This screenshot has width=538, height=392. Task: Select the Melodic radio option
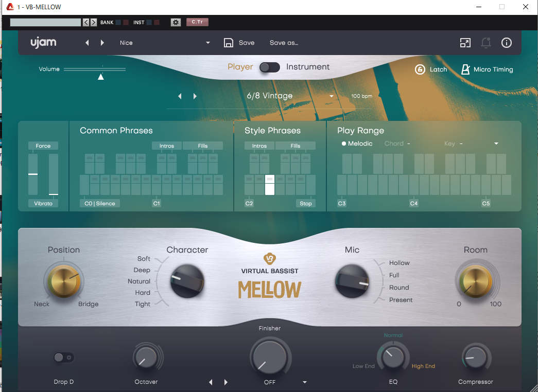[x=344, y=144]
